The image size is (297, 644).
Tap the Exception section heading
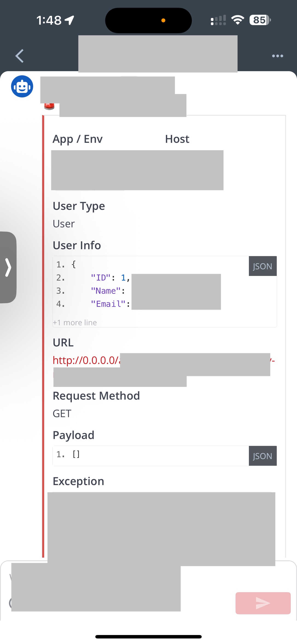pyautogui.click(x=79, y=481)
